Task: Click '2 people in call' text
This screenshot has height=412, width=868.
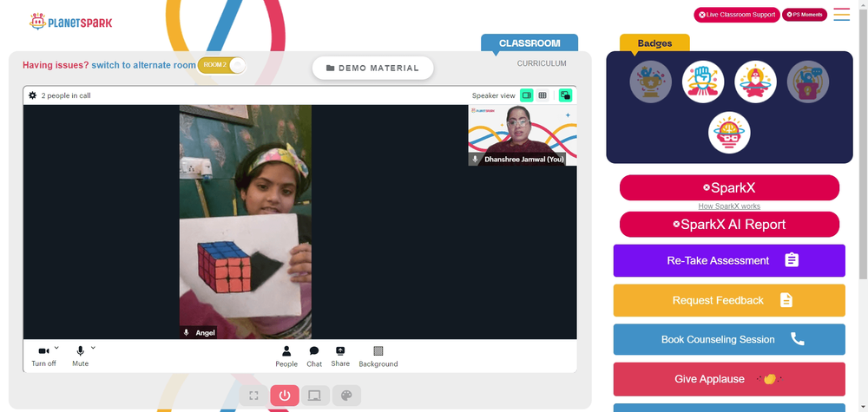Action: [66, 95]
